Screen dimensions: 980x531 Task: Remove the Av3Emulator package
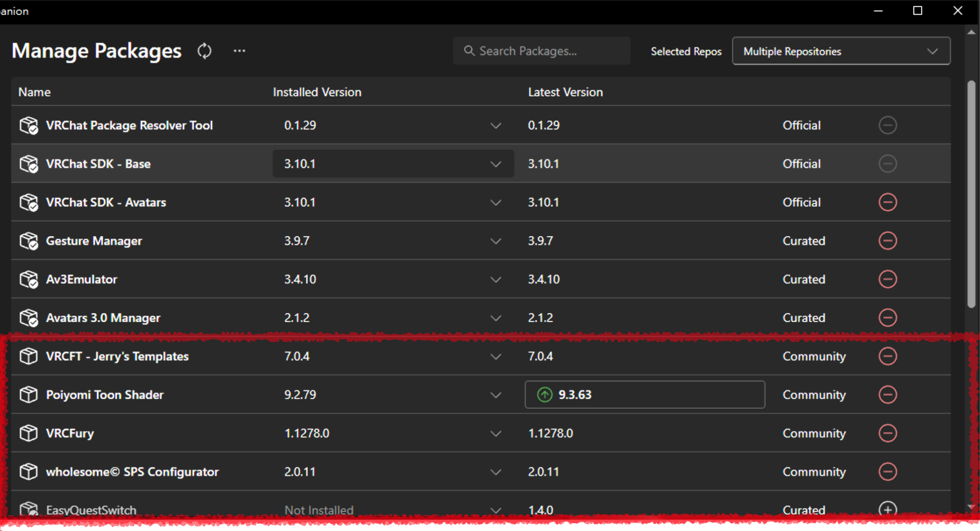click(887, 279)
